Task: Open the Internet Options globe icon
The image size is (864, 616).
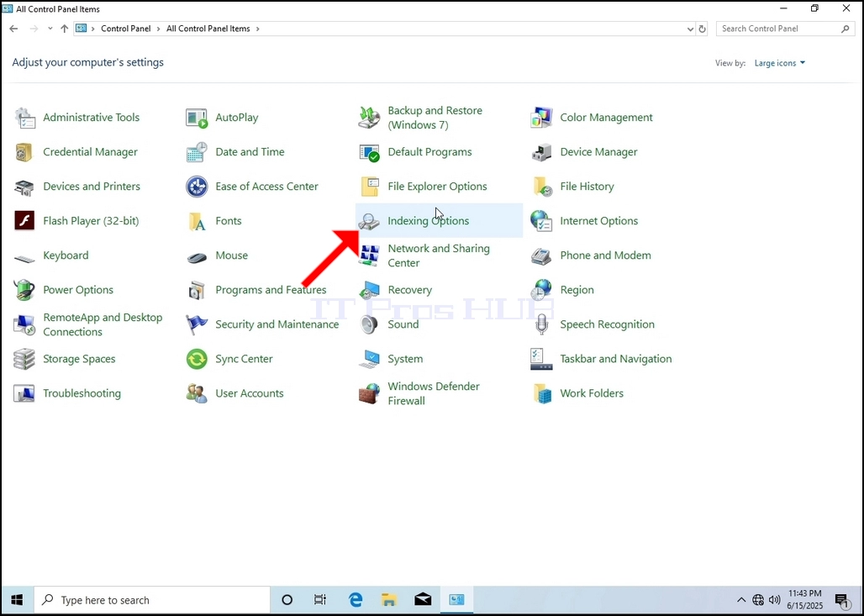Action: (x=541, y=221)
